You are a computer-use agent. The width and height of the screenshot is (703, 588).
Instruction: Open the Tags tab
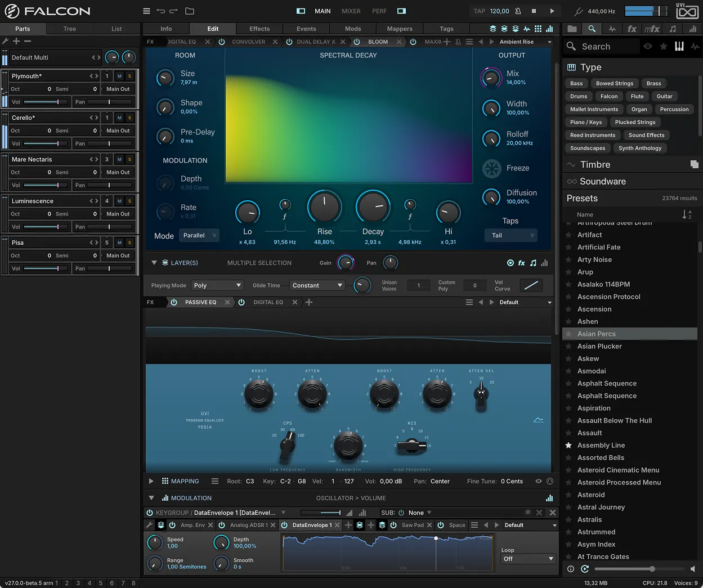[446, 29]
